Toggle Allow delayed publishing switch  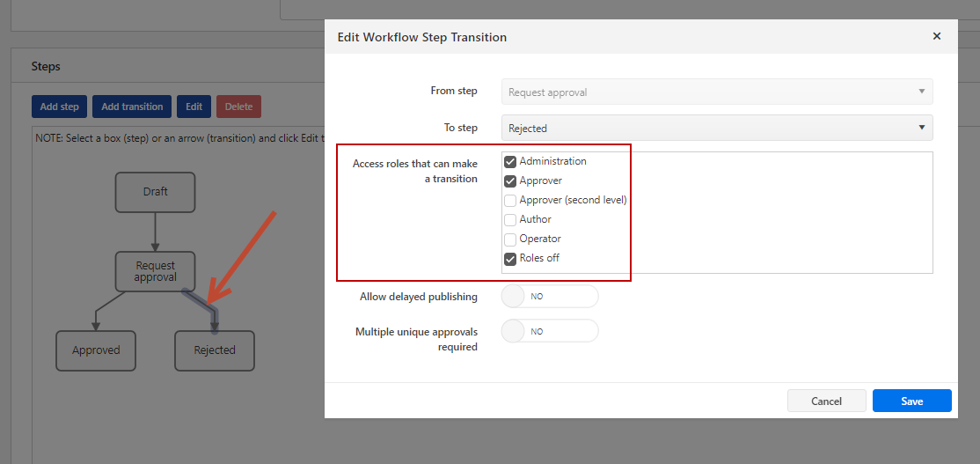[x=549, y=297]
